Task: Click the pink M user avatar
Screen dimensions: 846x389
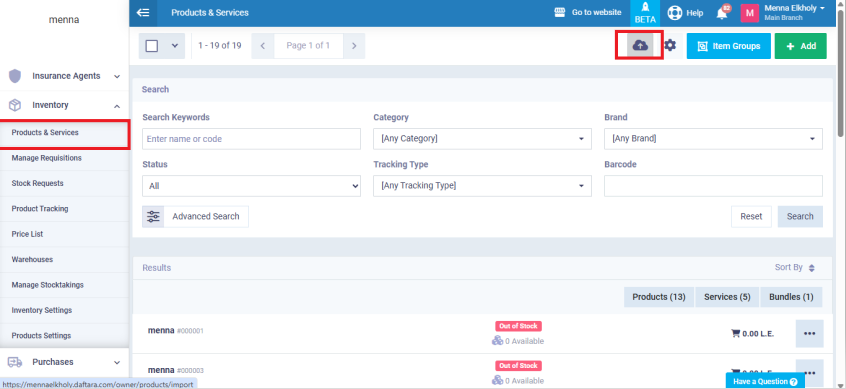Action: pos(750,13)
